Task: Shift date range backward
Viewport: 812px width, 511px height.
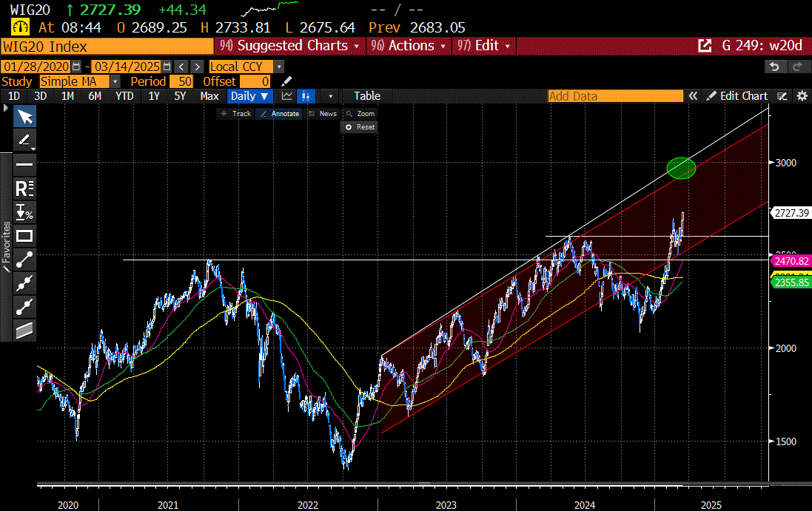Action: (181, 67)
